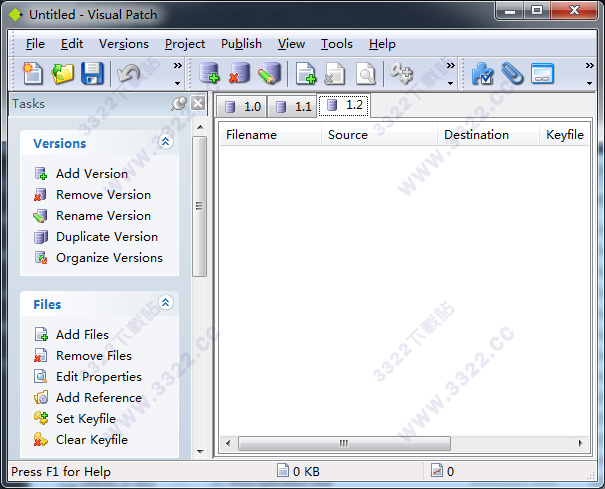
Task: Sort by the Source column header
Action: click(x=379, y=135)
